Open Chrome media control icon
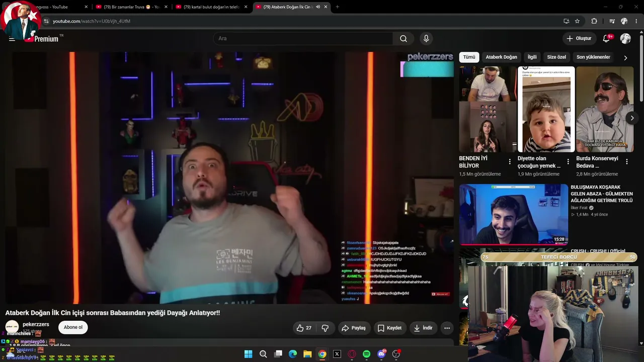Viewport: 644px width, 362px height. click(612, 21)
